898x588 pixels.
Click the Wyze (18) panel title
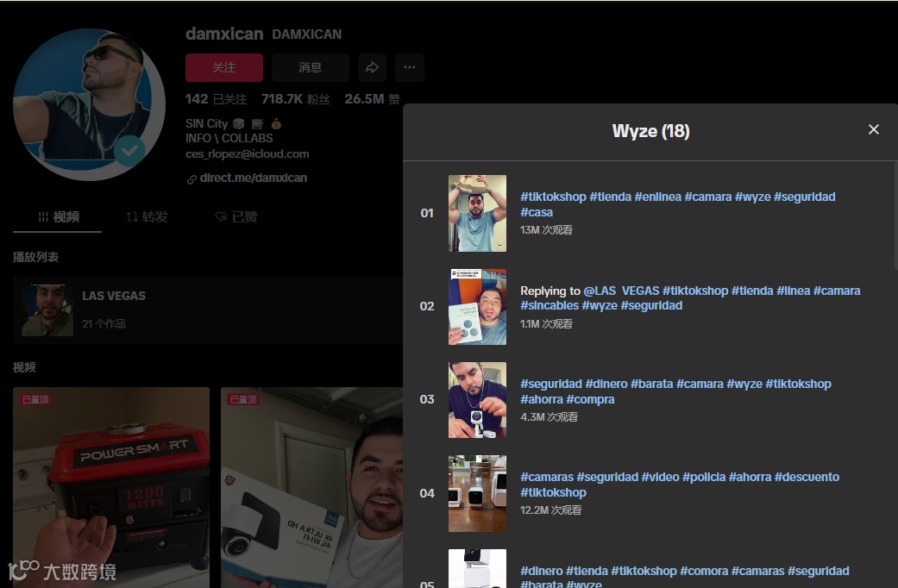(650, 131)
